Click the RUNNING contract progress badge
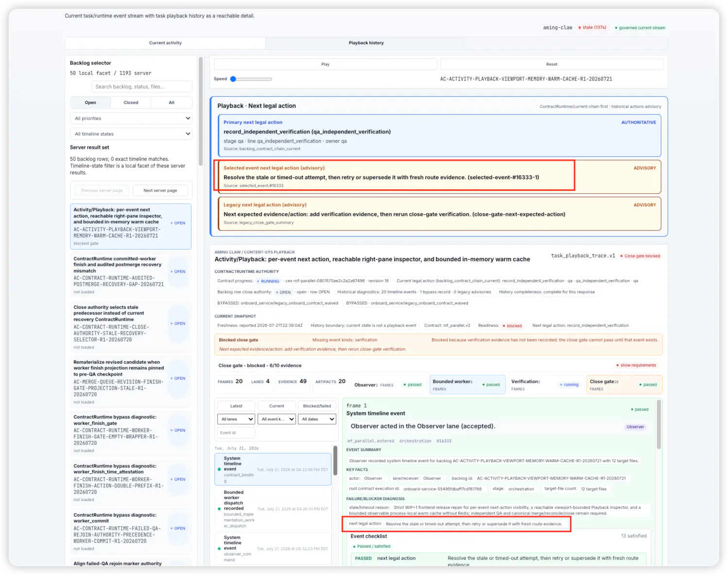The width and height of the screenshot is (728, 575). pyautogui.click(x=268, y=281)
